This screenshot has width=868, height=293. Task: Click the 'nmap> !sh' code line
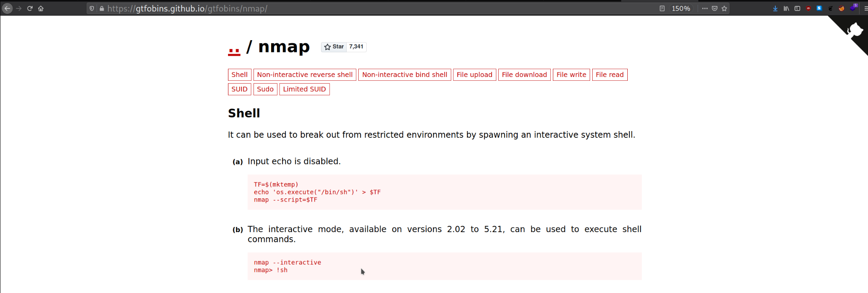[x=271, y=270]
